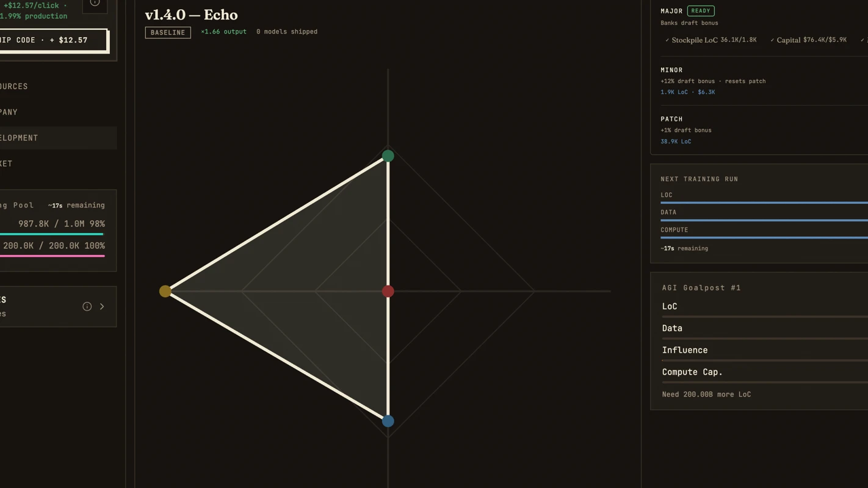Click 'Need 200.00B more LoC' text
Viewport: 868px width, 488px height.
pos(706,395)
